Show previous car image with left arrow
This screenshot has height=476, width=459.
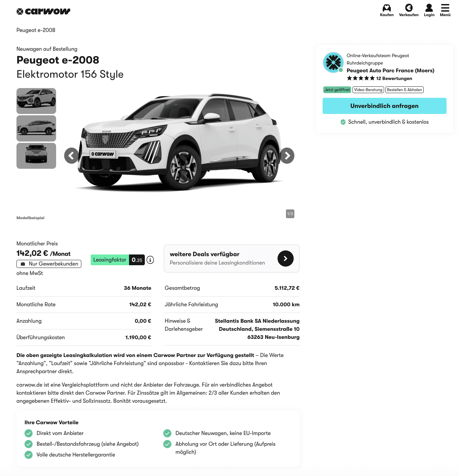point(72,156)
